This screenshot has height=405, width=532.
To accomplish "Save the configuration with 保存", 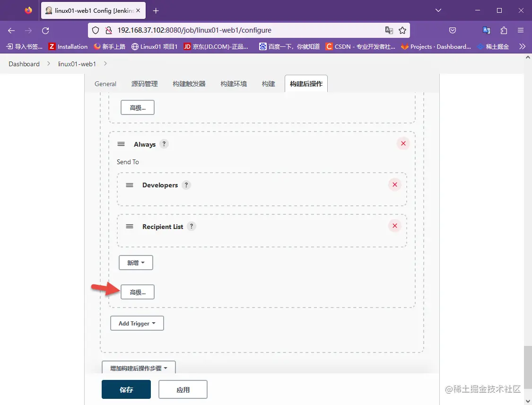I will (126, 390).
